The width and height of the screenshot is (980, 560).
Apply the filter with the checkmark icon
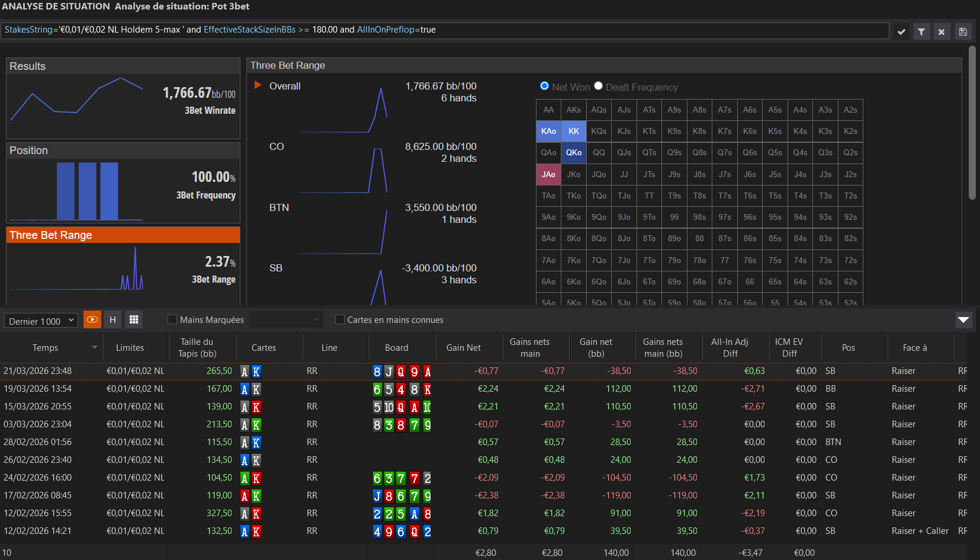click(901, 31)
